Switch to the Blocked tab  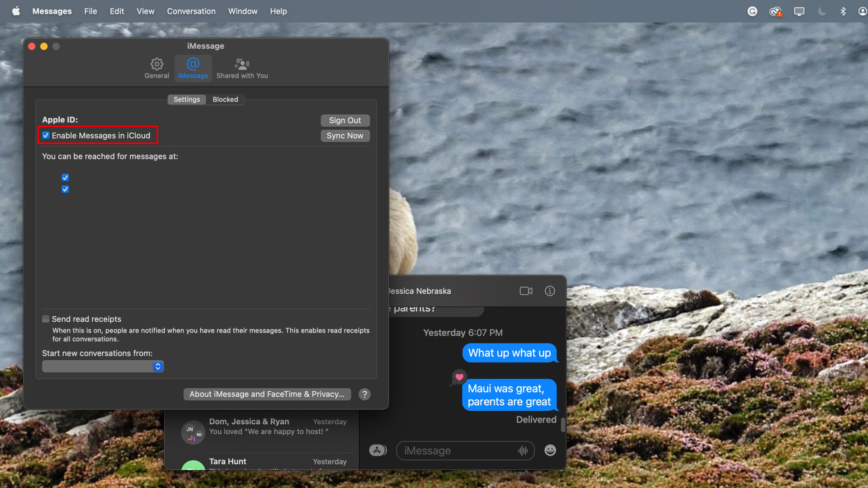click(225, 99)
